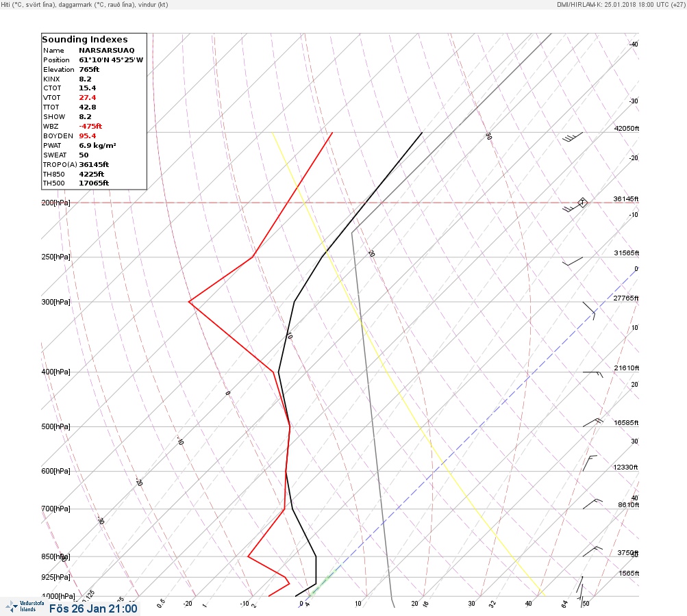The width and height of the screenshot is (687, 616).
Task: Click the '0.5' mixing ratio label
Action: (x=161, y=603)
